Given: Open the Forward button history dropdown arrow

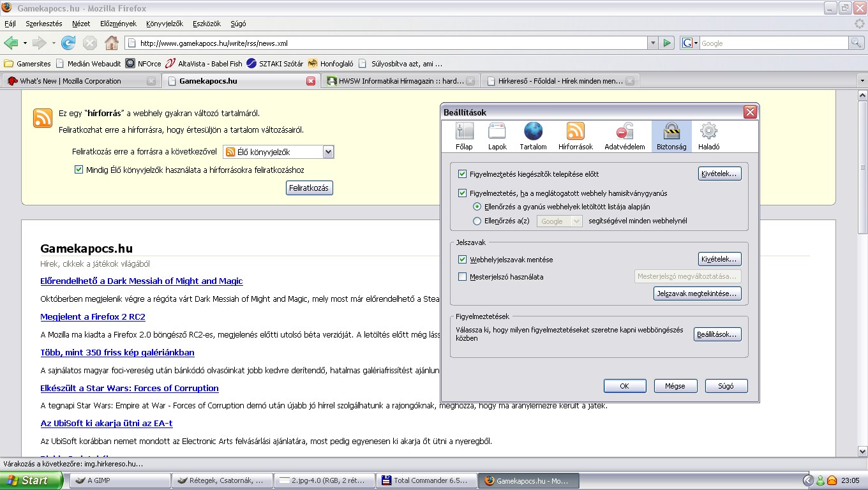Looking at the screenshot, I should pos(54,43).
